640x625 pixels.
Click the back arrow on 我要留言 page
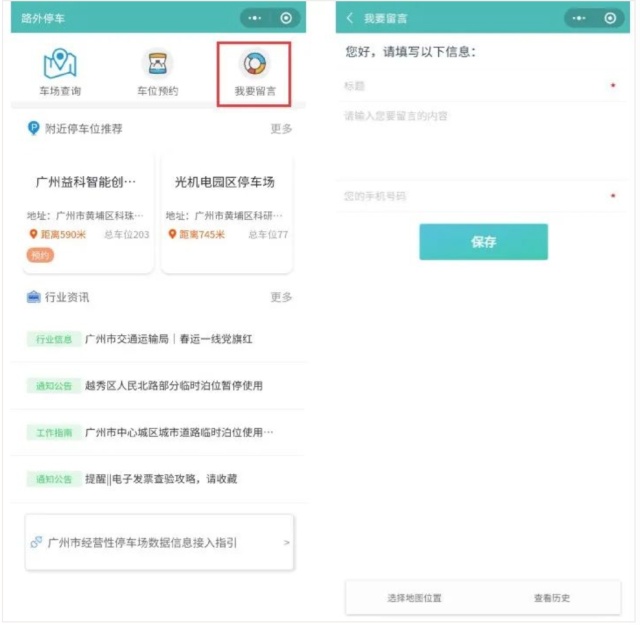(350, 18)
